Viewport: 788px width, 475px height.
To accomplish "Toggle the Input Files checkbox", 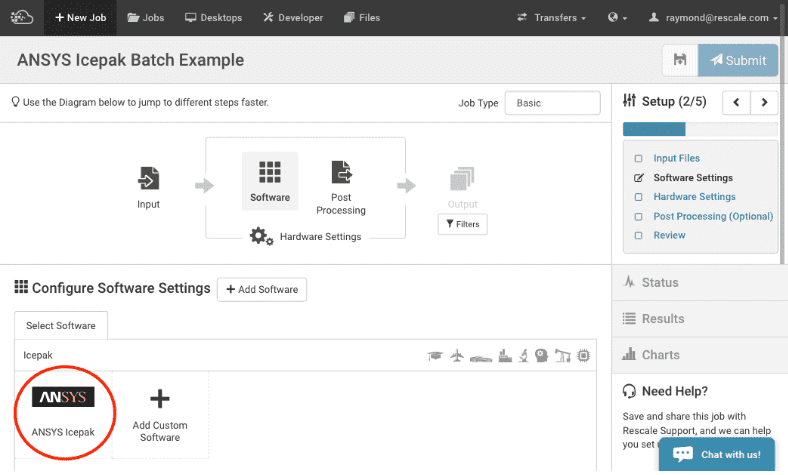I will pos(638,158).
